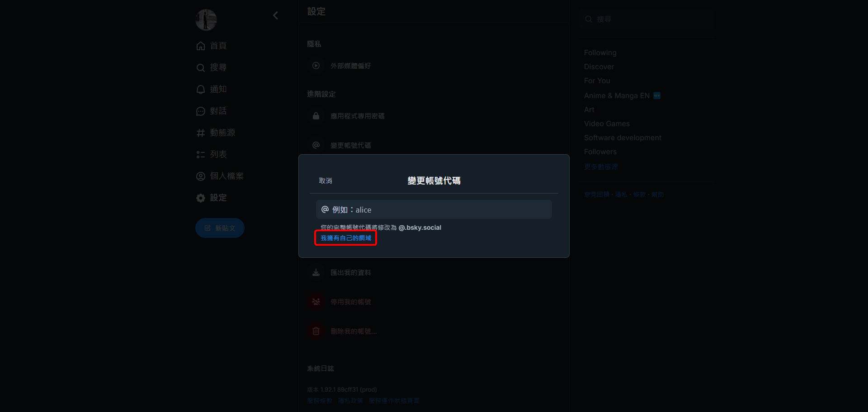The image size is (868, 412).
Task: Select the 搜尋 magnifier icon in sidebar
Action: (201, 67)
